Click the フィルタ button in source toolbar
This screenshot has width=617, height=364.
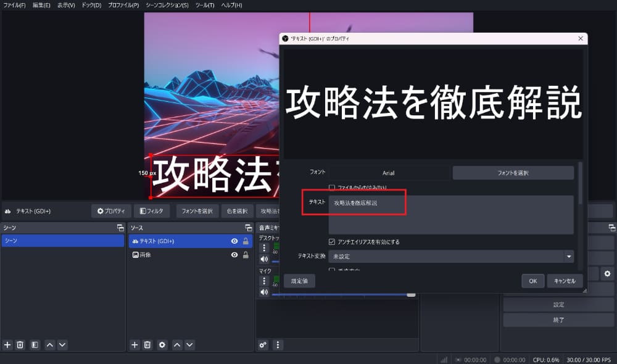pos(152,211)
